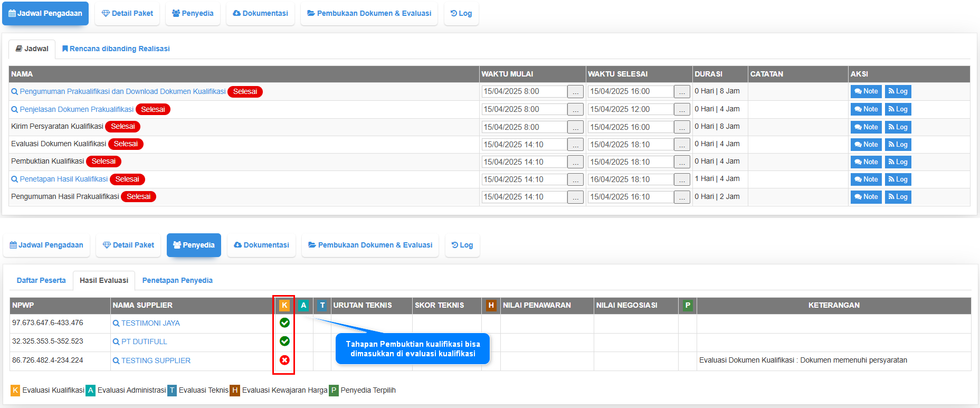Screen dimensions: 980x408
Task: Select the Daftar Peserta tab
Action: tap(41, 280)
